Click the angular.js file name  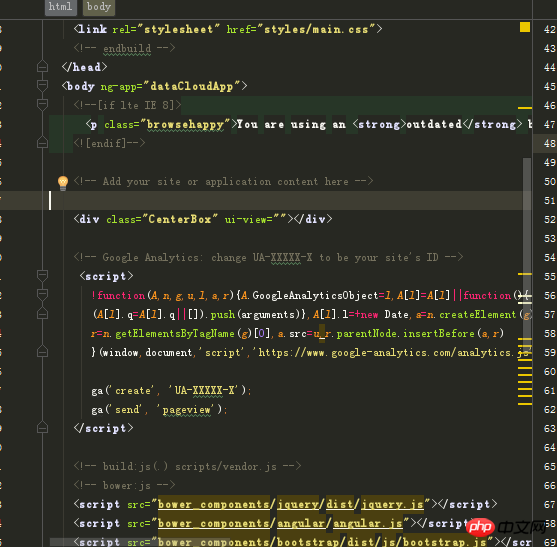point(368,523)
